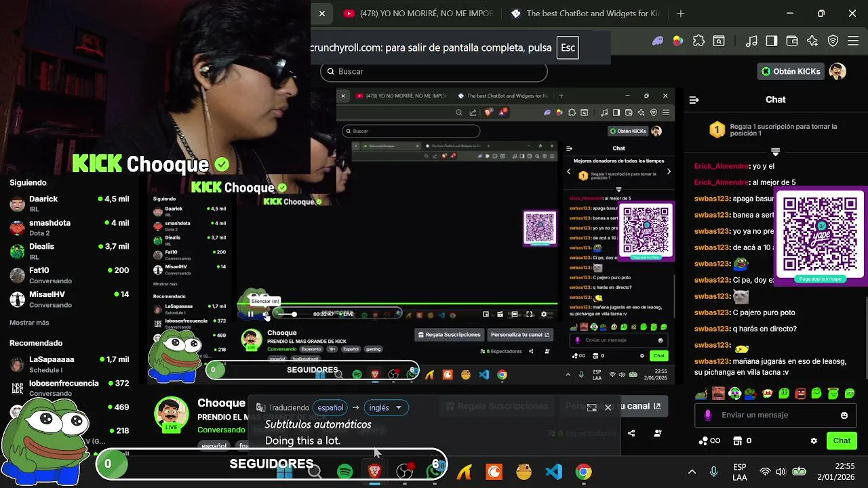Screen dimensions: 868x488
Task: Toggle fullscreen in nested player controls
Action: click(529, 314)
